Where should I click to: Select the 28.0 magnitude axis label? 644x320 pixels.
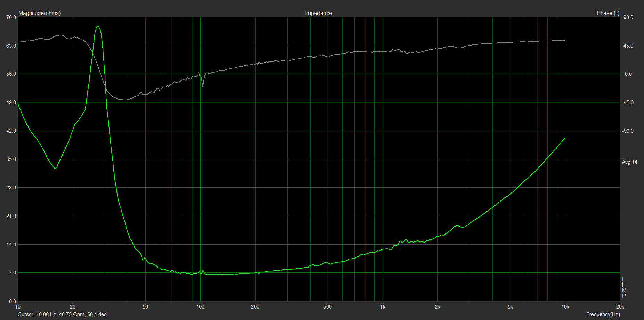pos(11,188)
